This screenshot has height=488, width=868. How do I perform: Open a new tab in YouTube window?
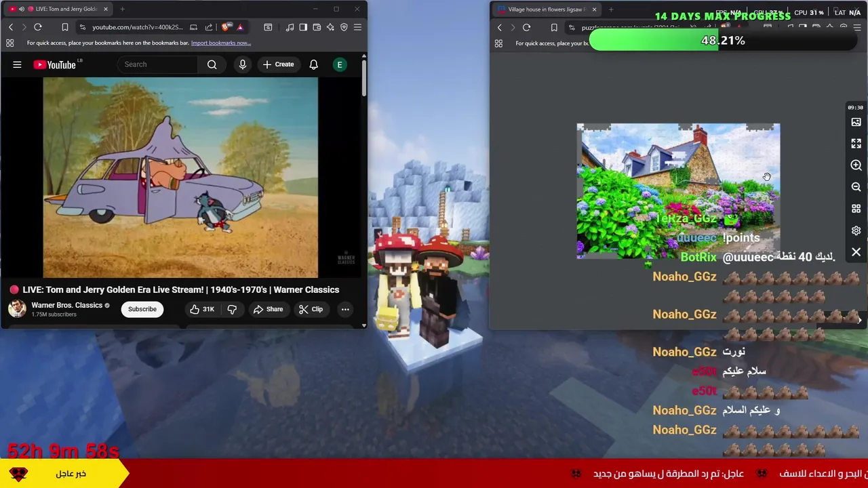coord(122,9)
